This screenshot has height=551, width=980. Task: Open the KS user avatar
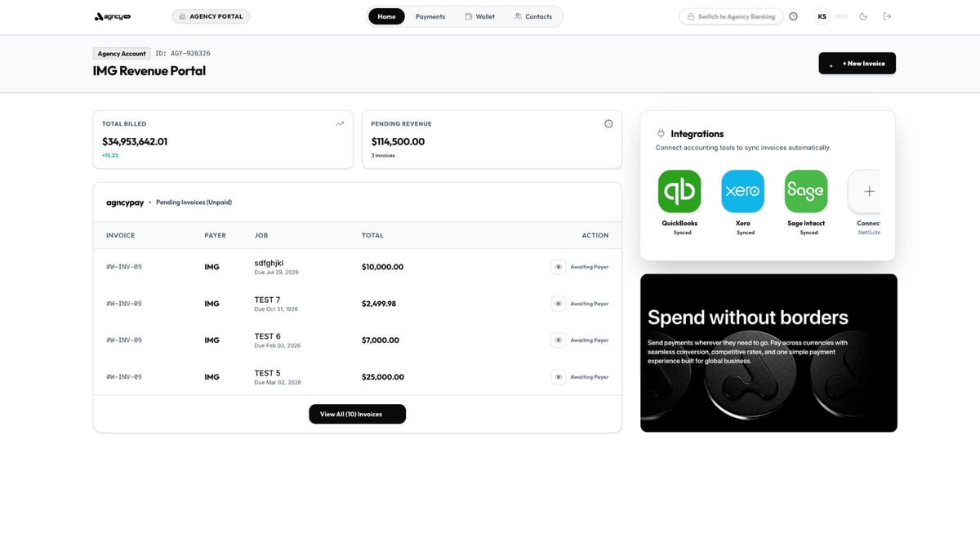[x=822, y=16]
